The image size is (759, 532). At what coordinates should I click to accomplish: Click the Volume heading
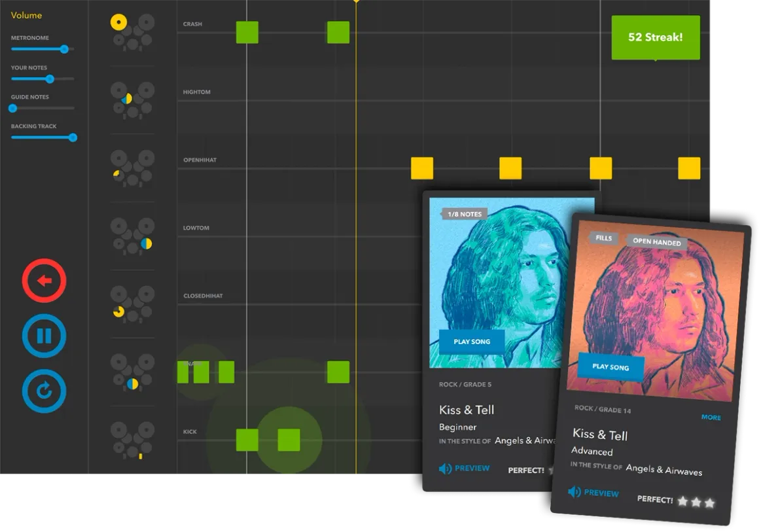tap(26, 16)
